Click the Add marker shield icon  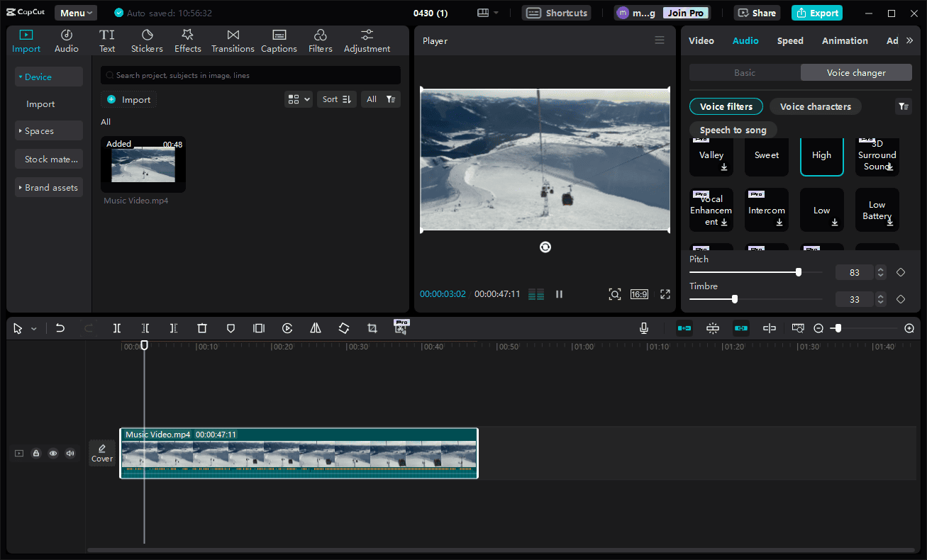pyautogui.click(x=231, y=328)
